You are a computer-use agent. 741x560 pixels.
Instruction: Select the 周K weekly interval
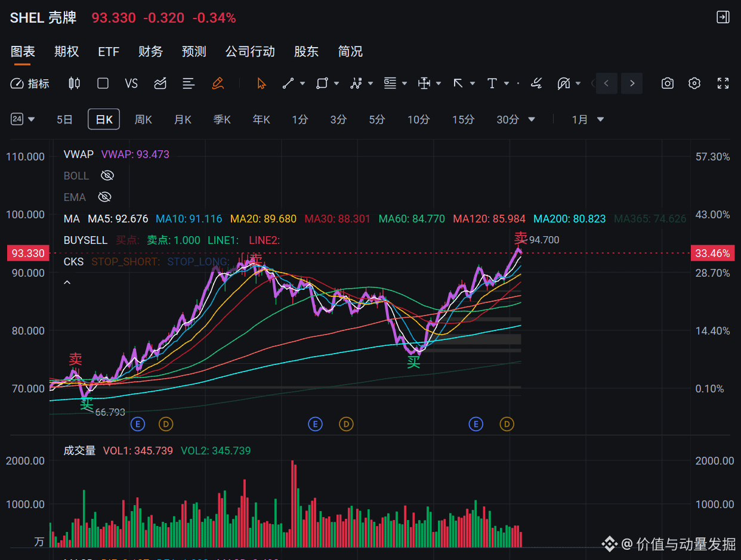point(143,120)
